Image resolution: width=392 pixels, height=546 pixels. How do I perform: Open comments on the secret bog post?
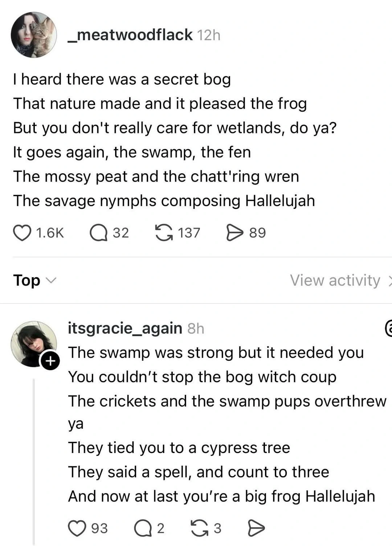(99, 232)
